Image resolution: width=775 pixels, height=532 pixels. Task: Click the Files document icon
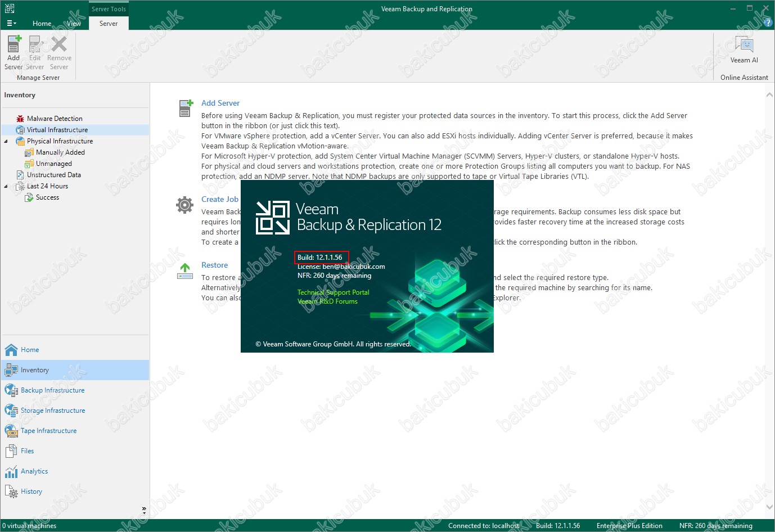pyautogui.click(x=11, y=451)
